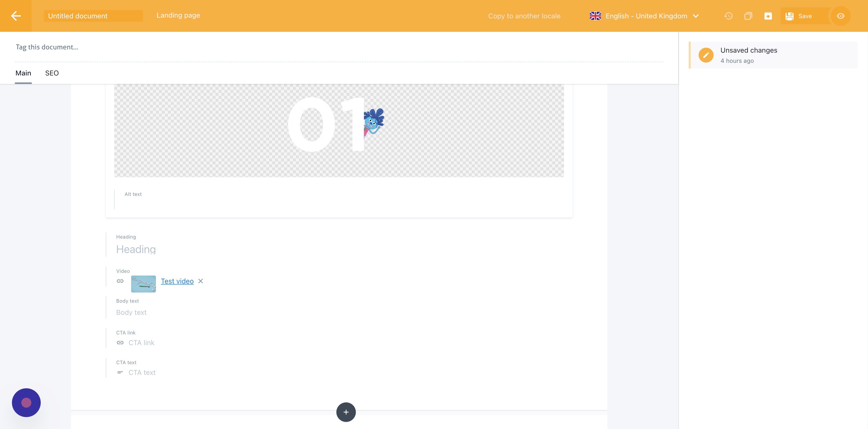The height and width of the screenshot is (429, 868).
Task: Click the link icon beside Test video
Action: coord(120,281)
